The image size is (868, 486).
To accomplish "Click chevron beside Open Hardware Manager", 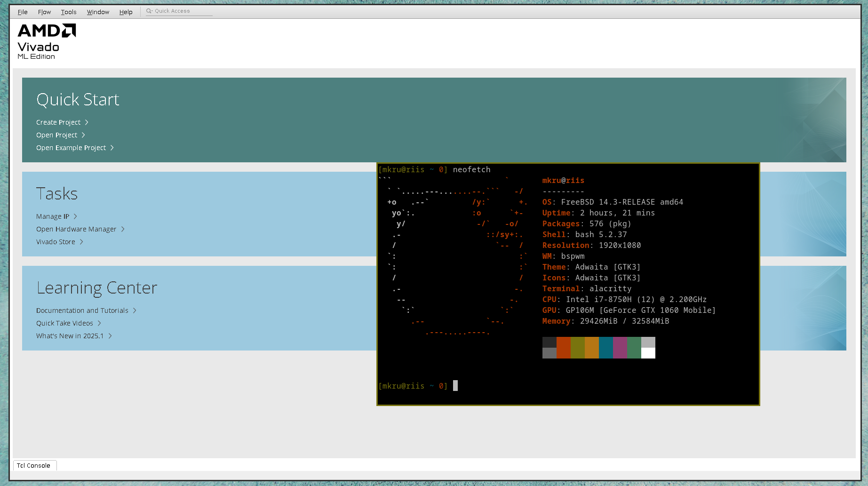I will tap(123, 229).
